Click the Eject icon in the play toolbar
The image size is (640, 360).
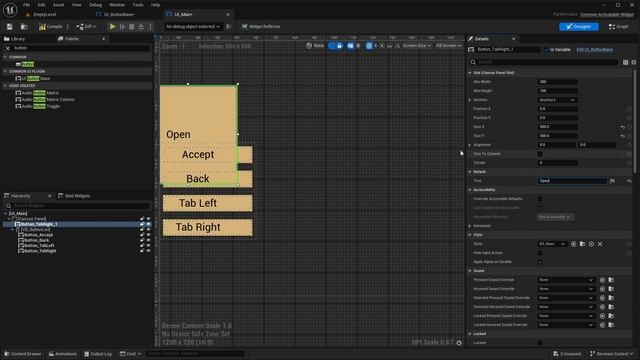tap(141, 27)
